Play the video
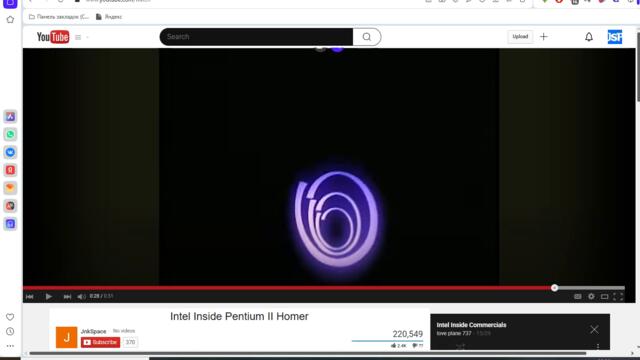The height and width of the screenshot is (360, 640). pos(49,296)
